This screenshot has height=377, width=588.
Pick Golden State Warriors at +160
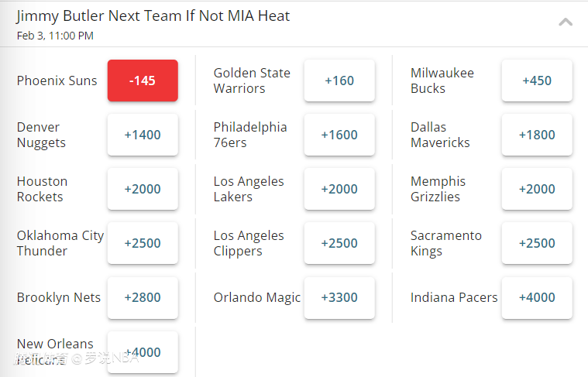click(x=339, y=81)
